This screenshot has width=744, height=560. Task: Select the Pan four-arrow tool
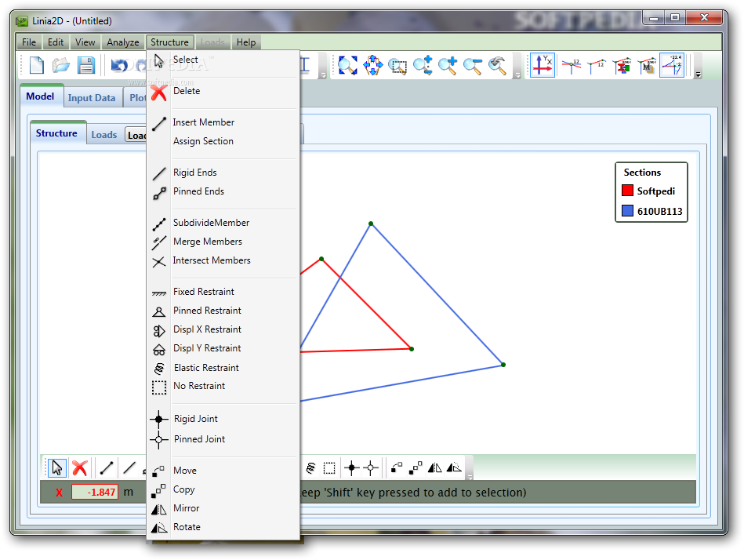pyautogui.click(x=373, y=66)
